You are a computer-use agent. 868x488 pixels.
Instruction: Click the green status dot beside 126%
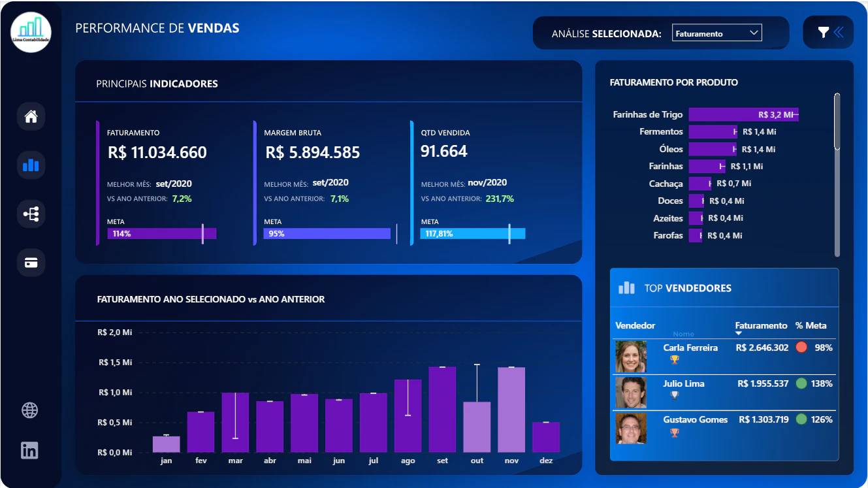click(801, 419)
